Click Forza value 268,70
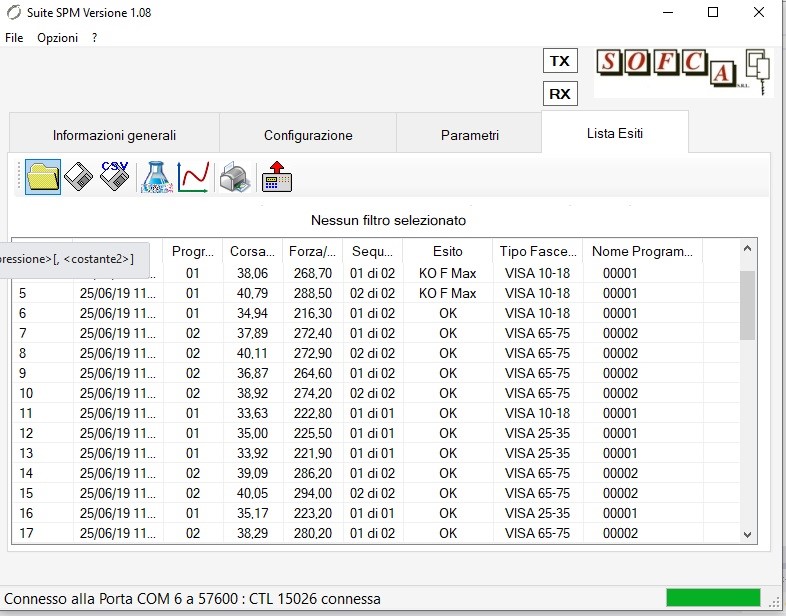The width and height of the screenshot is (786, 616). click(313, 273)
